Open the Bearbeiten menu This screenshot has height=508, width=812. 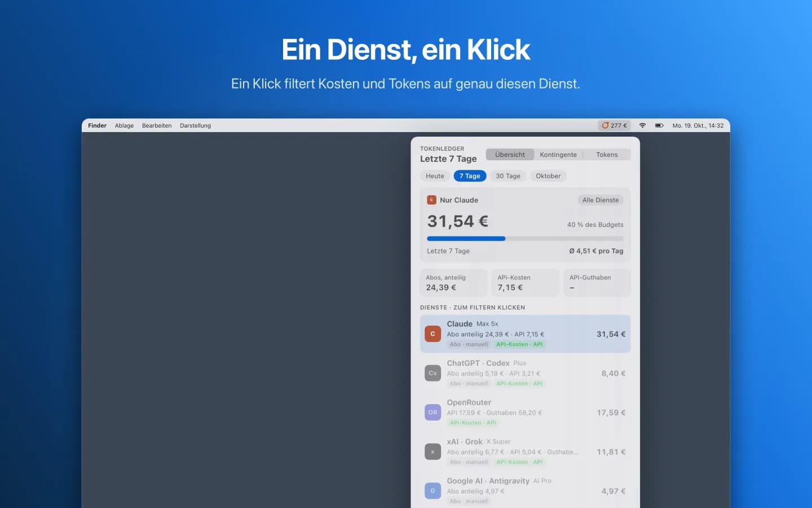pos(157,125)
